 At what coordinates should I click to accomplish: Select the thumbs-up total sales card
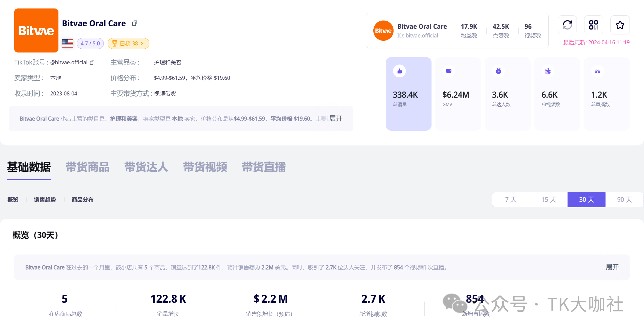click(x=408, y=94)
